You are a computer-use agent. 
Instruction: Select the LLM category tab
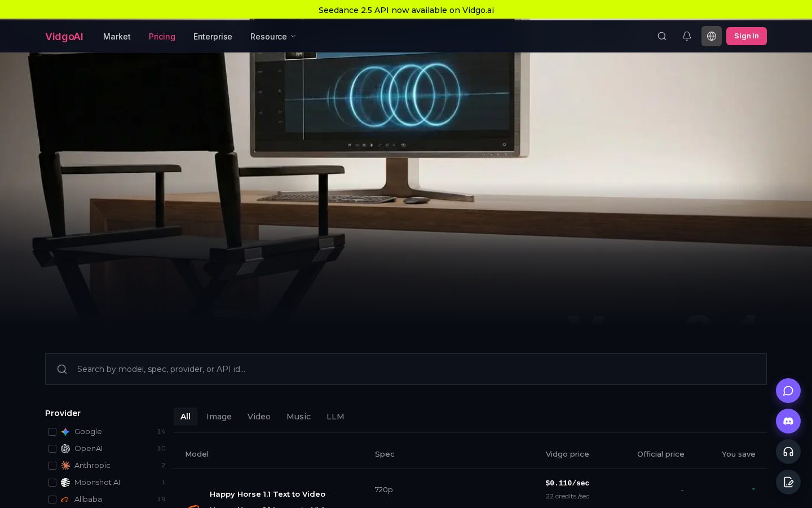[x=335, y=417]
